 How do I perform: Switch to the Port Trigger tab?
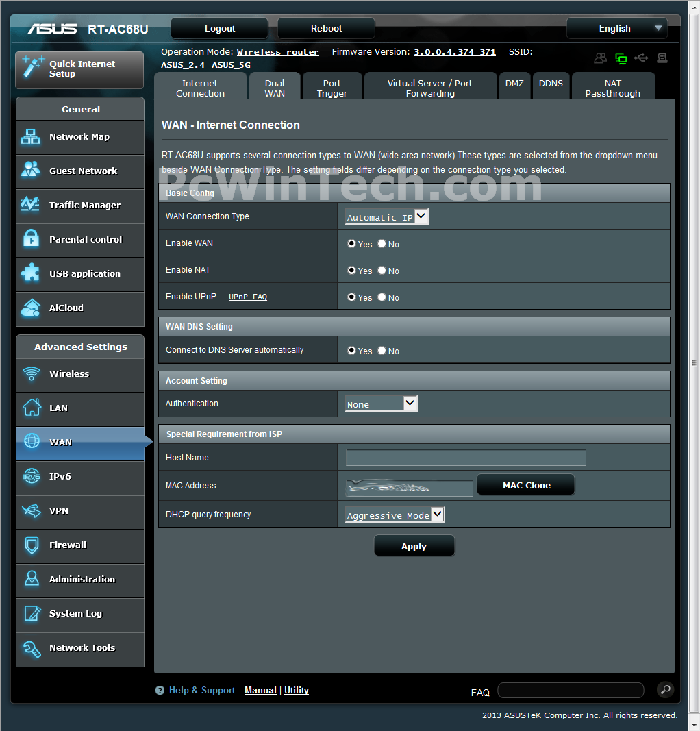coord(332,87)
